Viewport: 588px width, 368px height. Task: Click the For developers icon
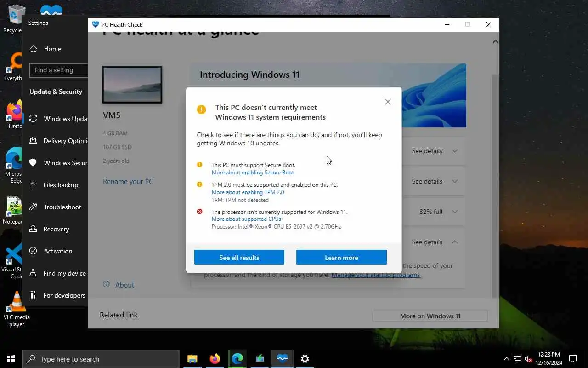click(x=33, y=295)
